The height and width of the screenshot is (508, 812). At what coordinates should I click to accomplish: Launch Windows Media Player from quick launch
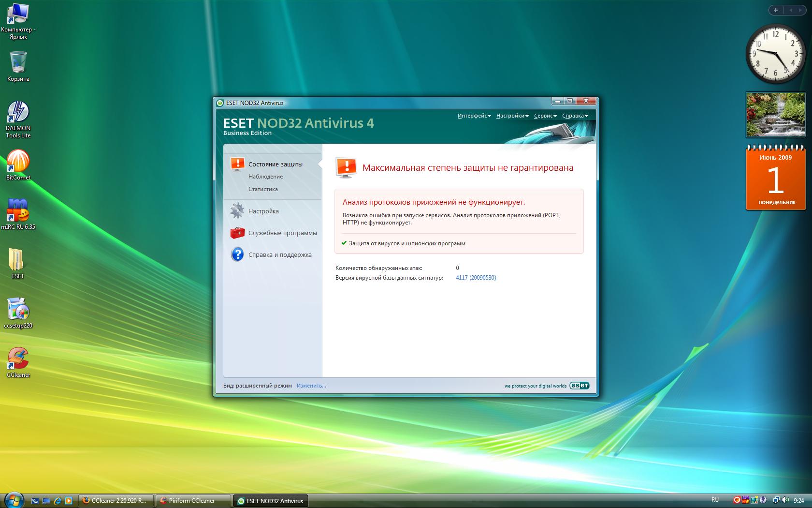pos(69,501)
